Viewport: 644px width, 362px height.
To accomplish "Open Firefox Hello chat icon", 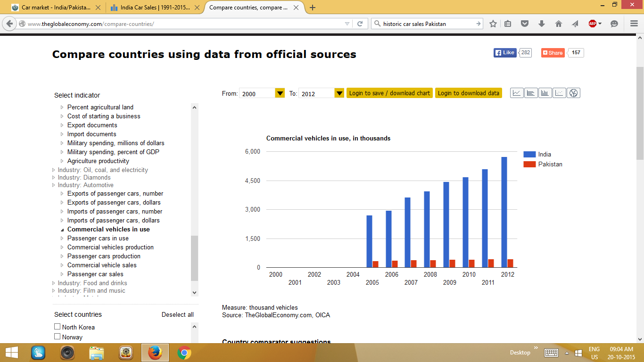I will pos(614,24).
